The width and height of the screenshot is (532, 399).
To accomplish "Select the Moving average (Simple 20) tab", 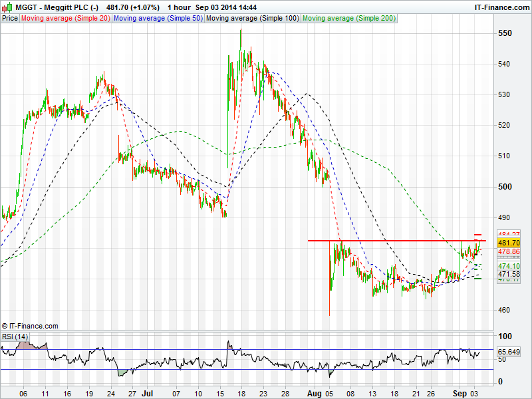I will pos(65,19).
